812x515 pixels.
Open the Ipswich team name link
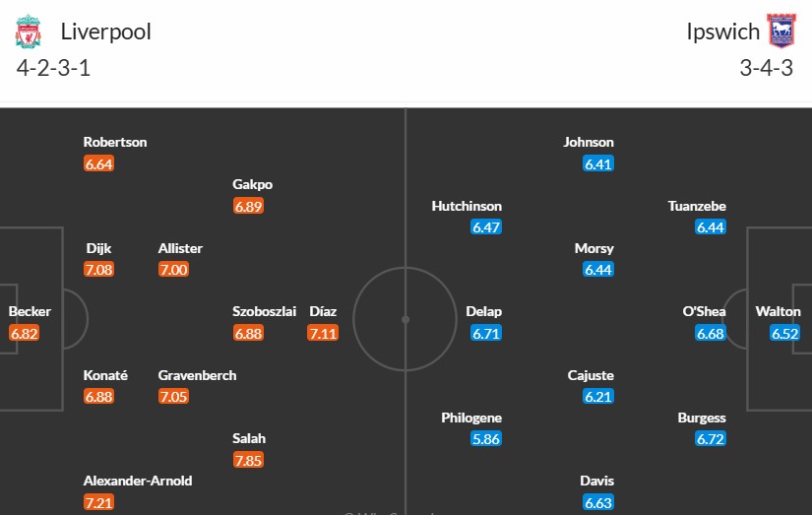pos(723,32)
